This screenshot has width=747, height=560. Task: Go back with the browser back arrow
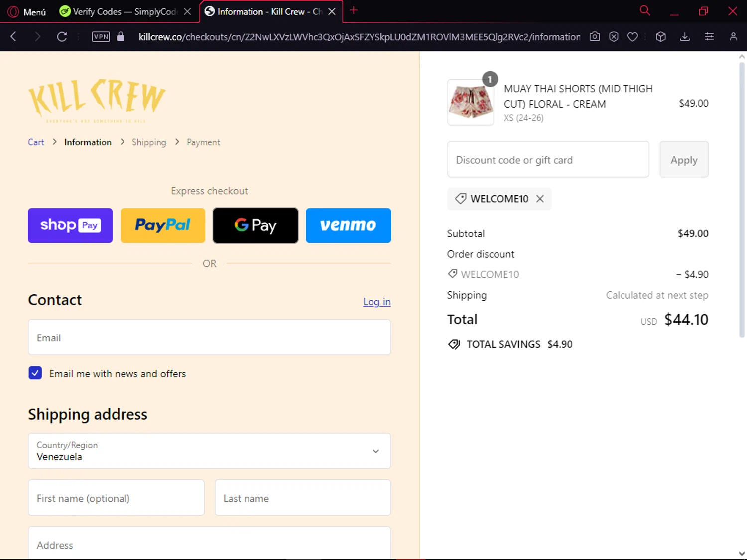13,36
